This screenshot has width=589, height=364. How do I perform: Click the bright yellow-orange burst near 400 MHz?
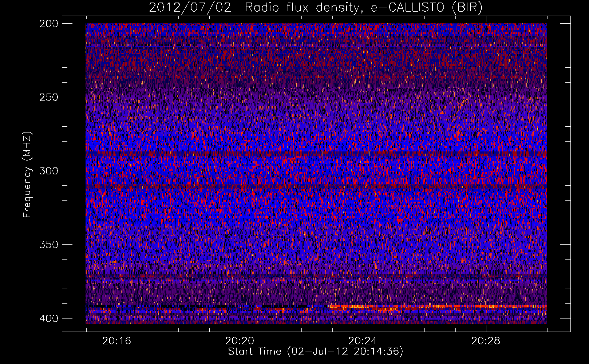tap(437, 307)
